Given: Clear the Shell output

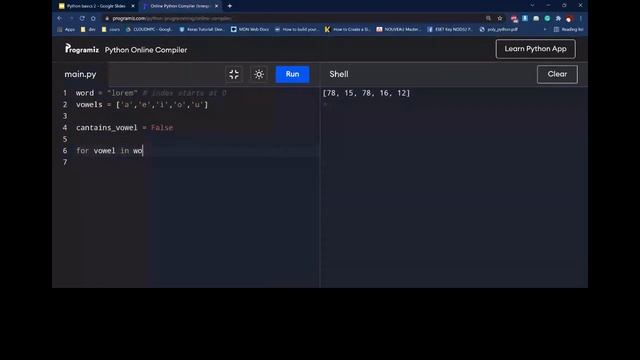Looking at the screenshot, I should pyautogui.click(x=557, y=74).
